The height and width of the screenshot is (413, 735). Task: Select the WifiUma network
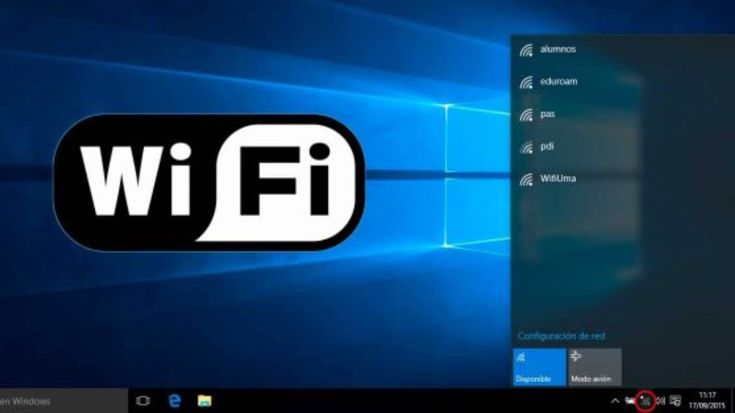[x=622, y=179]
